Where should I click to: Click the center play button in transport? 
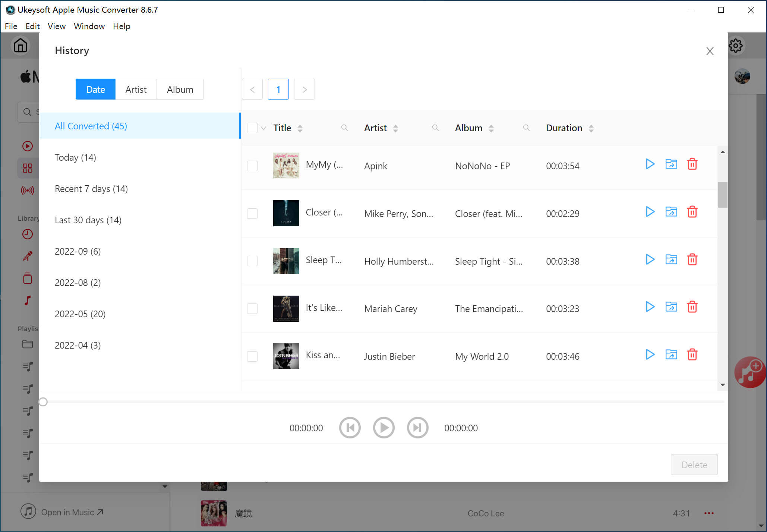[383, 428]
